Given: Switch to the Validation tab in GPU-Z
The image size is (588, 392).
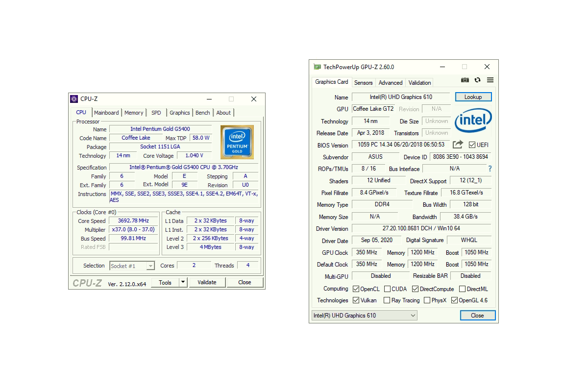Looking at the screenshot, I should pos(420,83).
